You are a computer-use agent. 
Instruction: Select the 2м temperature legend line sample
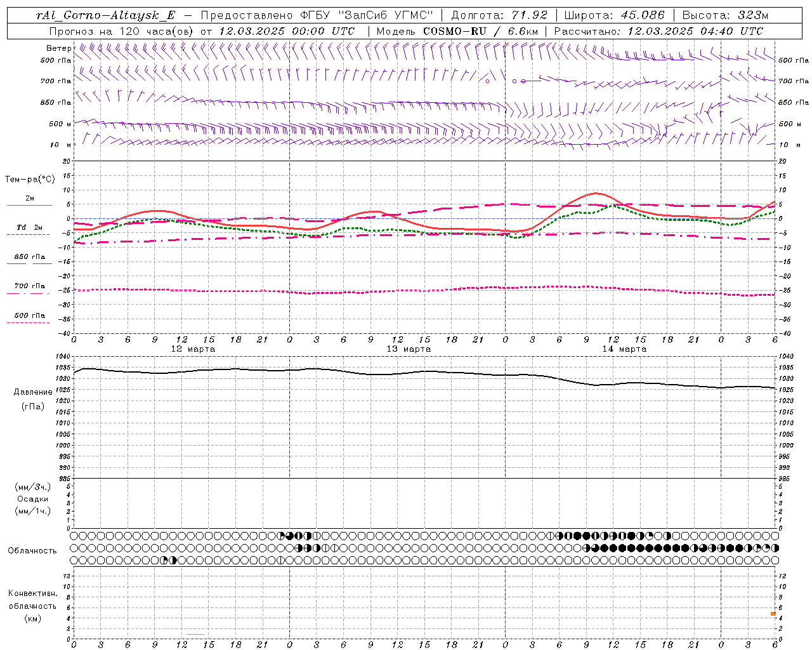point(29,206)
